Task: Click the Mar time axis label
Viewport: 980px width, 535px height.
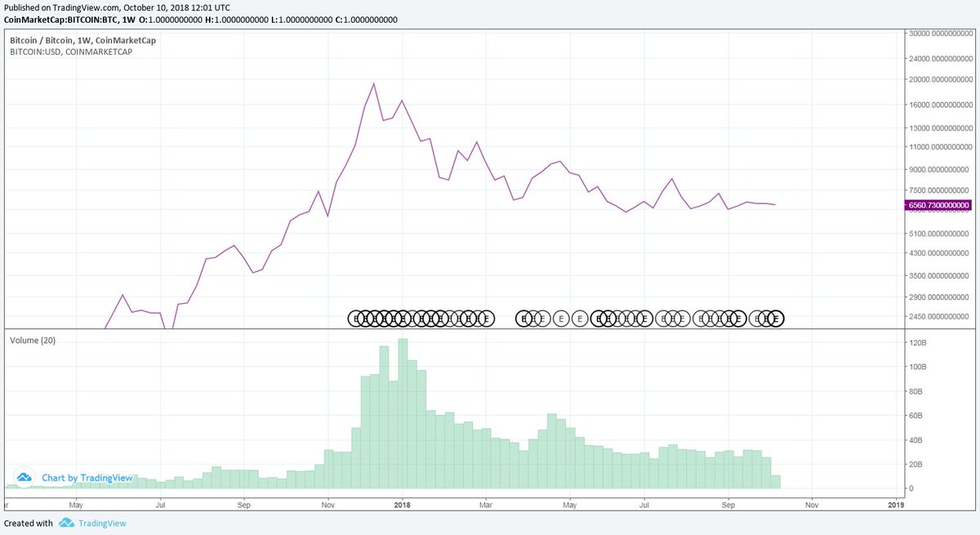Action: 486,506
